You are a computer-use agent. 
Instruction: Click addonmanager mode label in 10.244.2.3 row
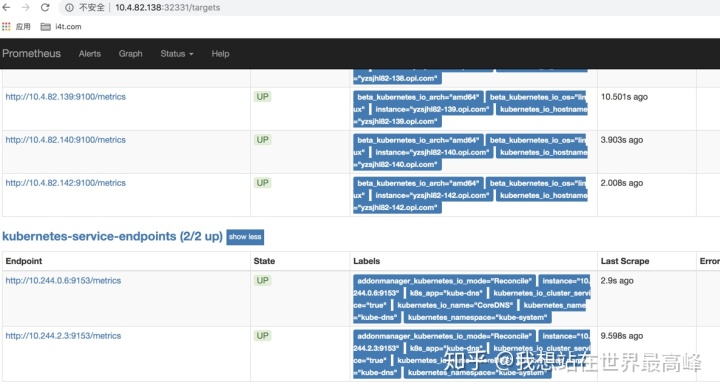coord(444,336)
